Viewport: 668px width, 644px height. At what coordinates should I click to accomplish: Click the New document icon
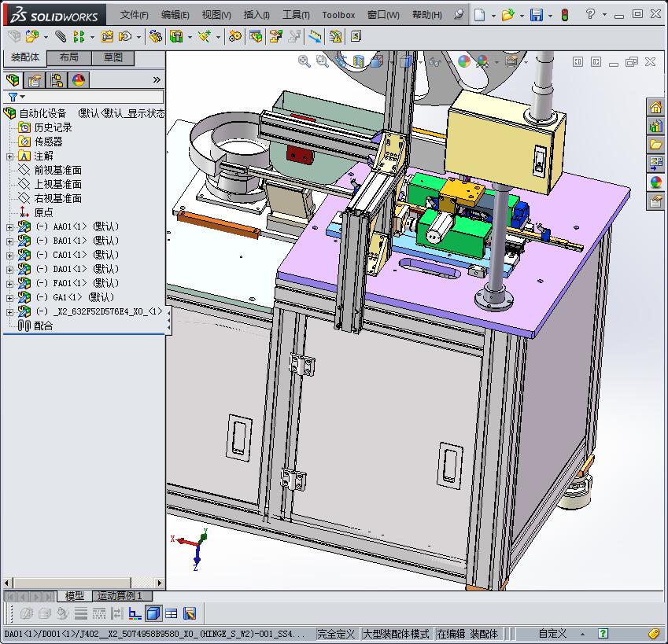tap(480, 15)
